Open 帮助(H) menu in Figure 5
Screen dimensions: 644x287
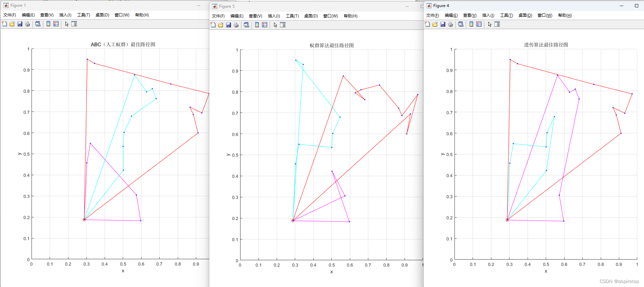coord(351,16)
